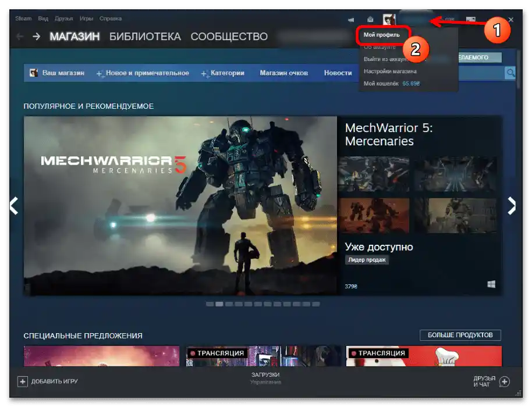Open the big picture mode icon

(470, 19)
